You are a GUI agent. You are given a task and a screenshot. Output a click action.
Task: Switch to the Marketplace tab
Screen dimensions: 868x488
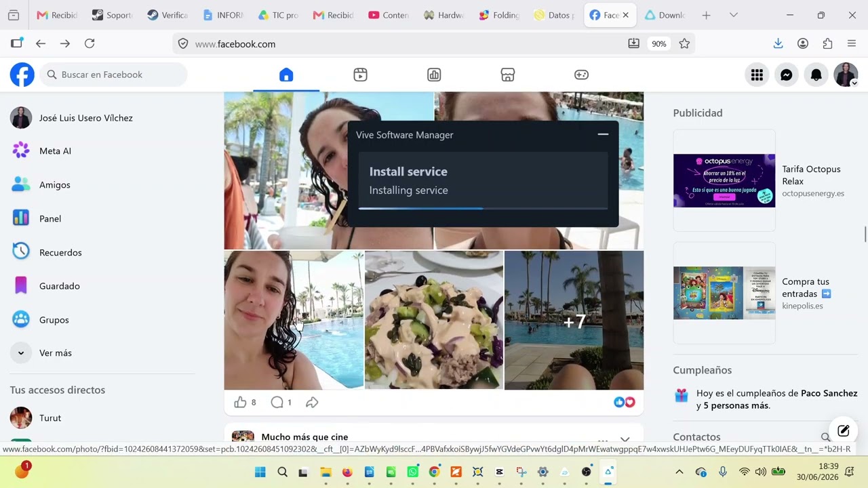tap(508, 75)
